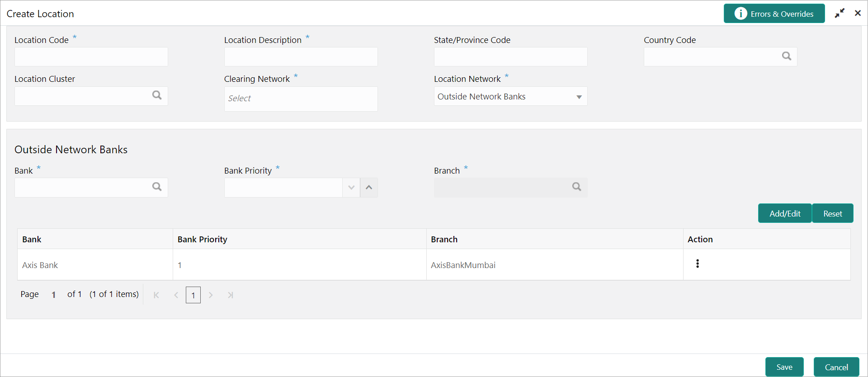
Task: Open Axis Bank row action menu
Action: coord(698,264)
